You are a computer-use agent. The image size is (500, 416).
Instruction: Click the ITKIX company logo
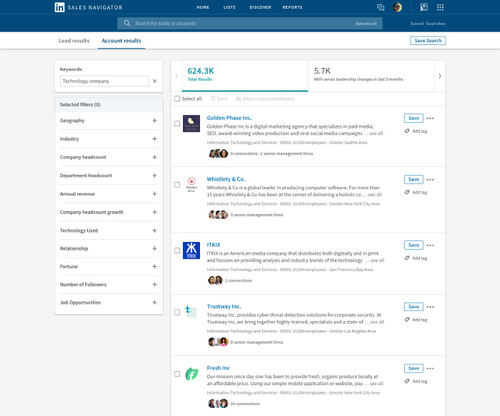191,250
